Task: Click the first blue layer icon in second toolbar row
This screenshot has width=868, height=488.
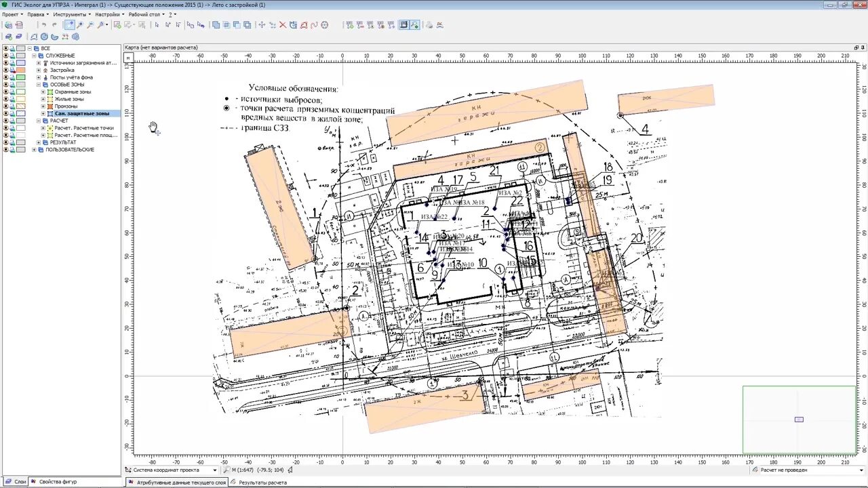Action: point(8,36)
